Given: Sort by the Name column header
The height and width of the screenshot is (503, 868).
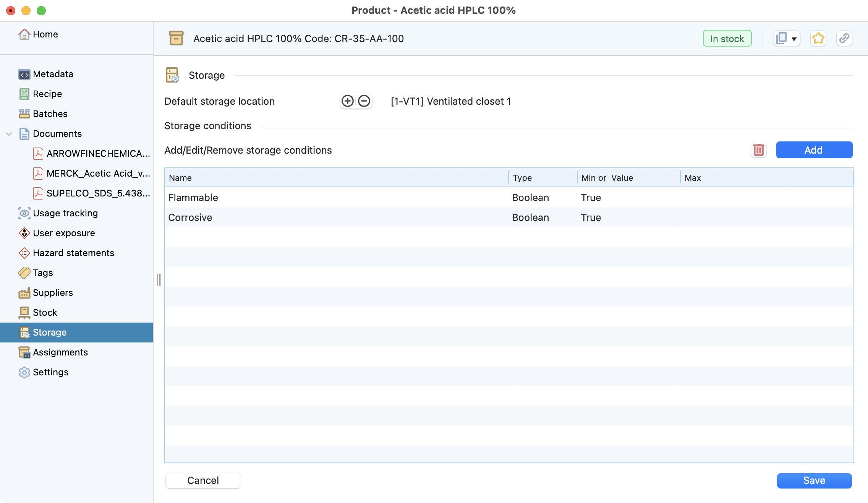Looking at the screenshot, I should coord(336,178).
